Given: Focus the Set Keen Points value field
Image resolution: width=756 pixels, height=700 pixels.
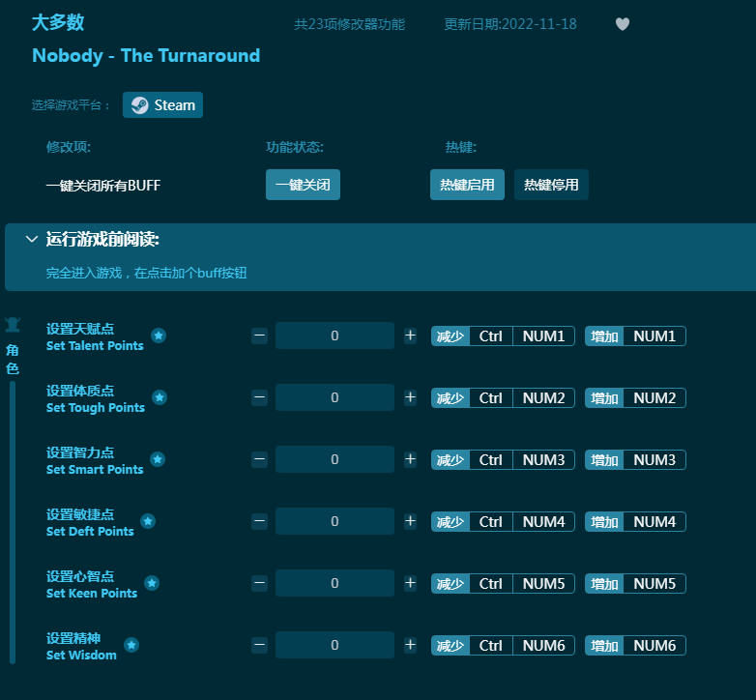Looking at the screenshot, I should [334, 583].
